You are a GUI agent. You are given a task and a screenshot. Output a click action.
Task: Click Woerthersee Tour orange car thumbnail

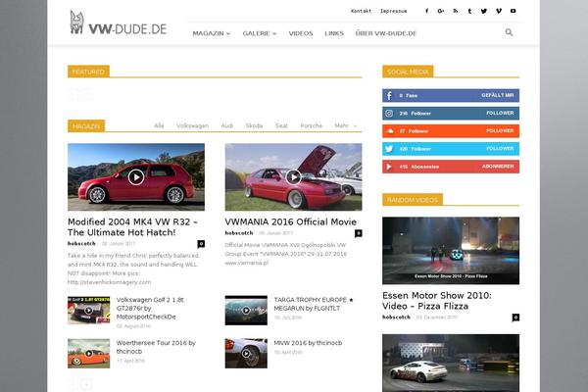point(88,354)
